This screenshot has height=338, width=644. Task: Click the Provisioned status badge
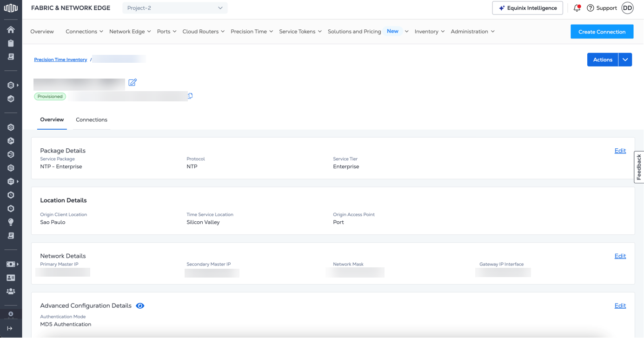point(50,97)
